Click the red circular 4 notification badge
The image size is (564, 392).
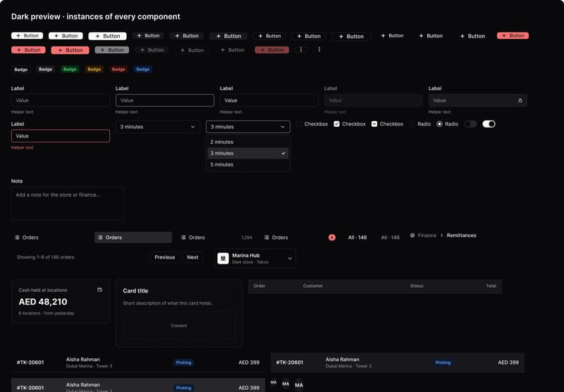pyautogui.click(x=332, y=238)
